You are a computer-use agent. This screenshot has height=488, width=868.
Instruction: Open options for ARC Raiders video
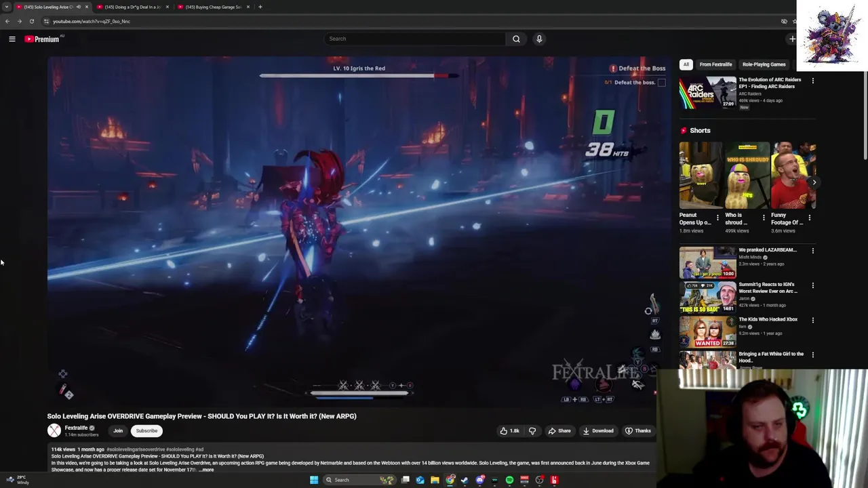pos(813,81)
